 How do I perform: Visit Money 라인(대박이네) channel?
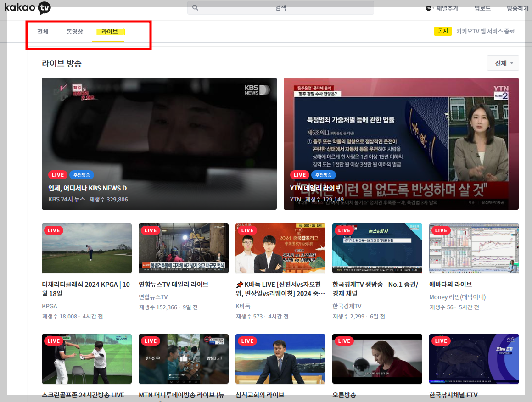pyautogui.click(x=457, y=297)
